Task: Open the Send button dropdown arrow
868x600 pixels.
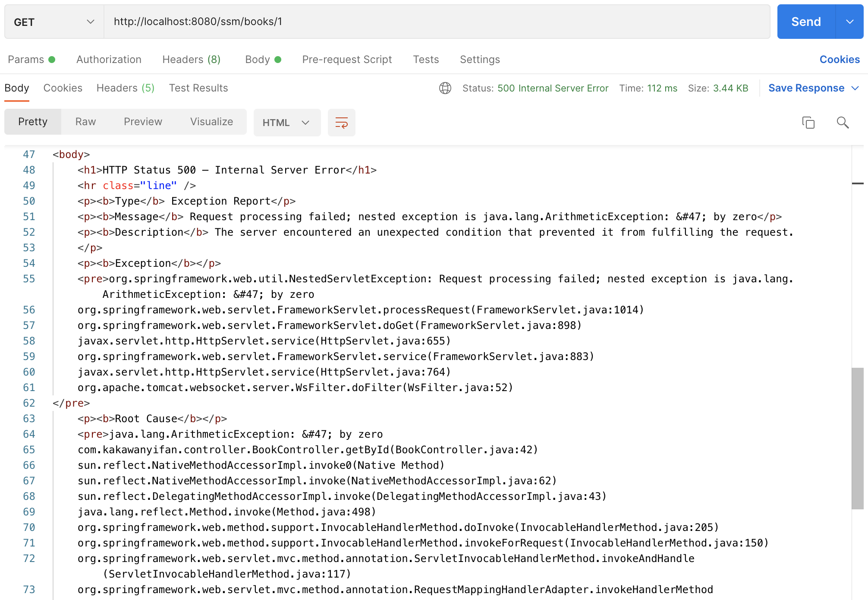Action: point(849,22)
